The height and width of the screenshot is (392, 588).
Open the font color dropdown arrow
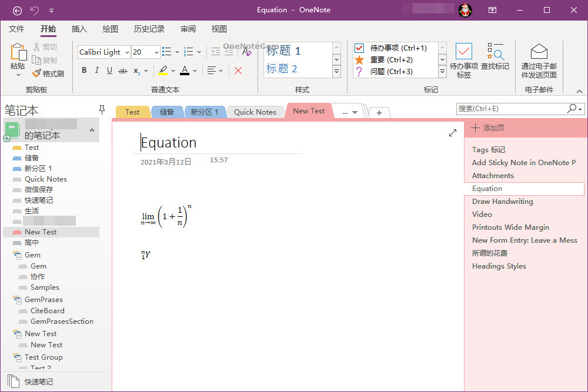point(195,71)
